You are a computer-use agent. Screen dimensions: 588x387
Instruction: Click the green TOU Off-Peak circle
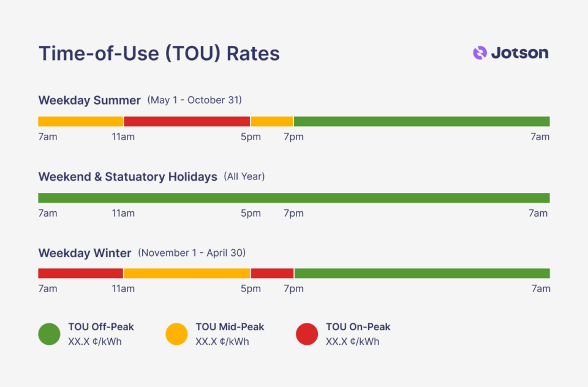[x=49, y=334]
